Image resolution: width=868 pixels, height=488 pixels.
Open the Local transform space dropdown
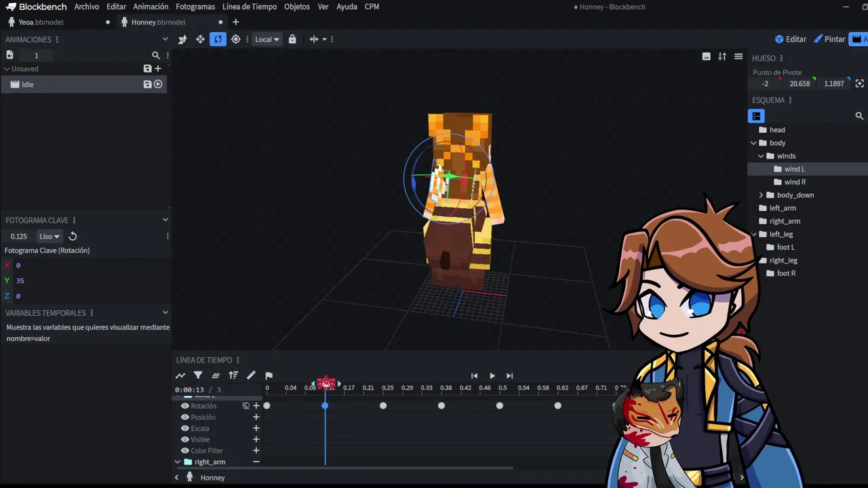[267, 39]
